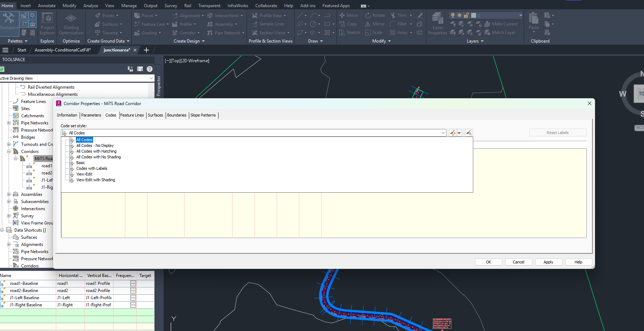Click the Reset Labels button
644x331 pixels.
pyautogui.click(x=558, y=133)
